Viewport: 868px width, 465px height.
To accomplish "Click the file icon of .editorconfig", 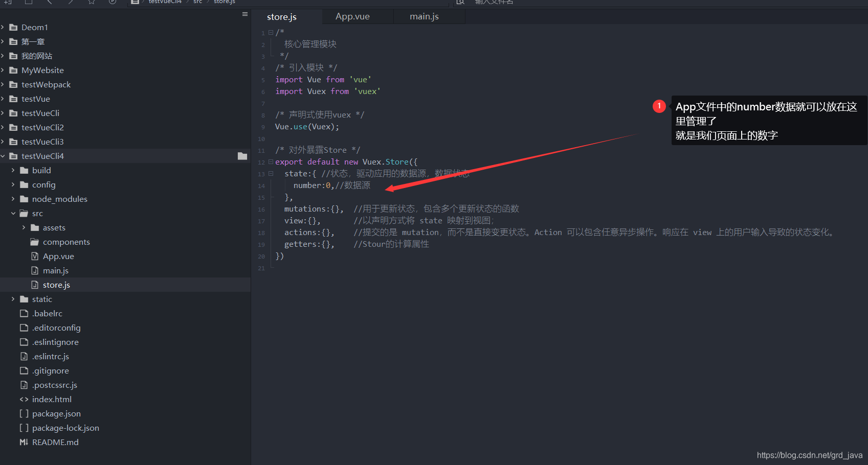I will 24,328.
